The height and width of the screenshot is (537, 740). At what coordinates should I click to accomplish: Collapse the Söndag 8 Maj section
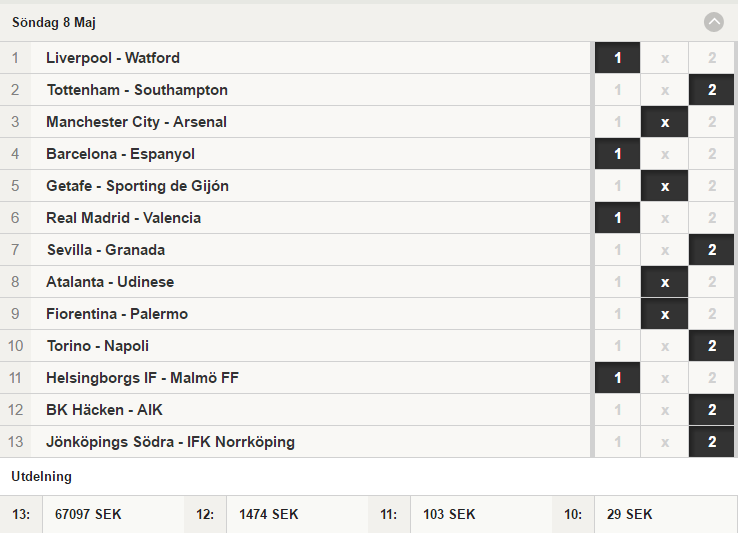(x=714, y=22)
